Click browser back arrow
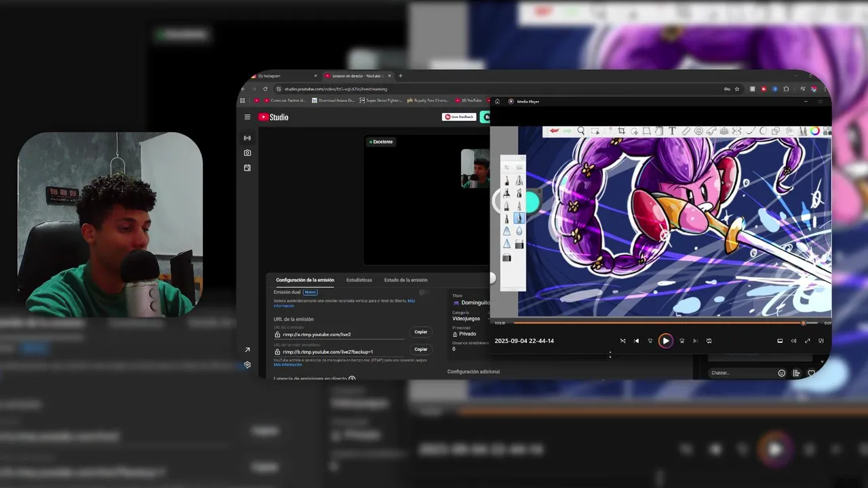The image size is (868, 488). tap(243, 89)
